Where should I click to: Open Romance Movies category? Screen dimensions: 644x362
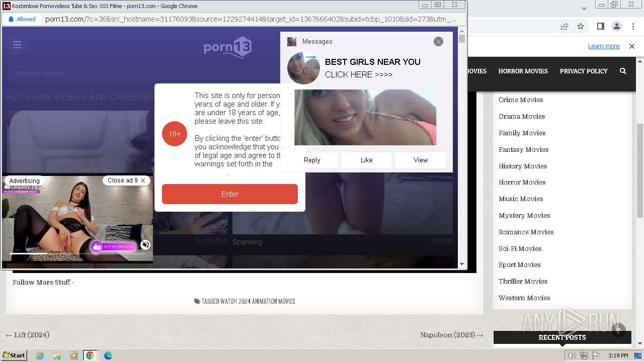point(526,232)
